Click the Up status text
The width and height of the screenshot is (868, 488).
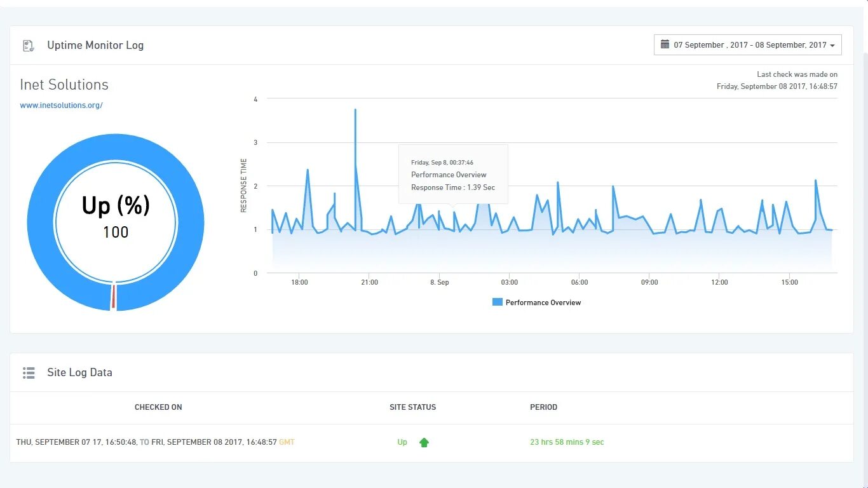(402, 442)
